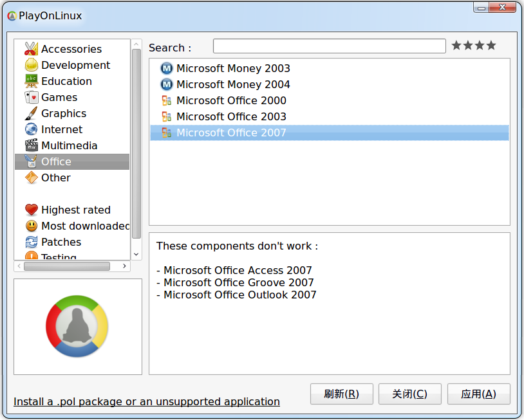Viewport: 524px width, 420px height.
Task: Click the PlayOnLinux logo thumbnail
Action: click(x=77, y=326)
